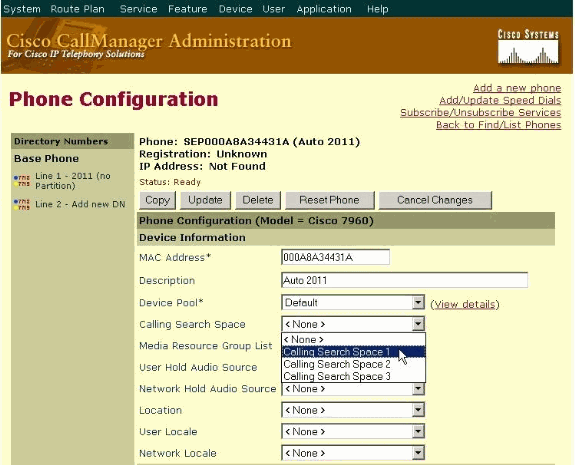Open the Device Pool dropdown
Viewport: 575px width, 465px height.
353,303
